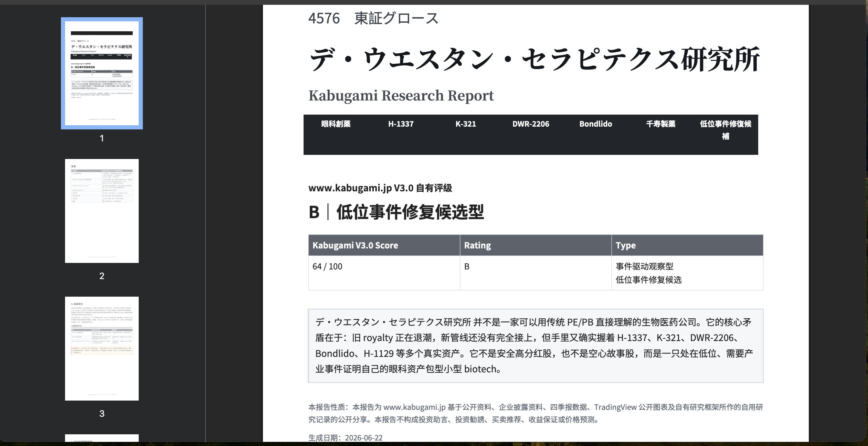Click the DWR-2206 tag in the dark banner
Screen dimensions: 868x446
(531, 124)
